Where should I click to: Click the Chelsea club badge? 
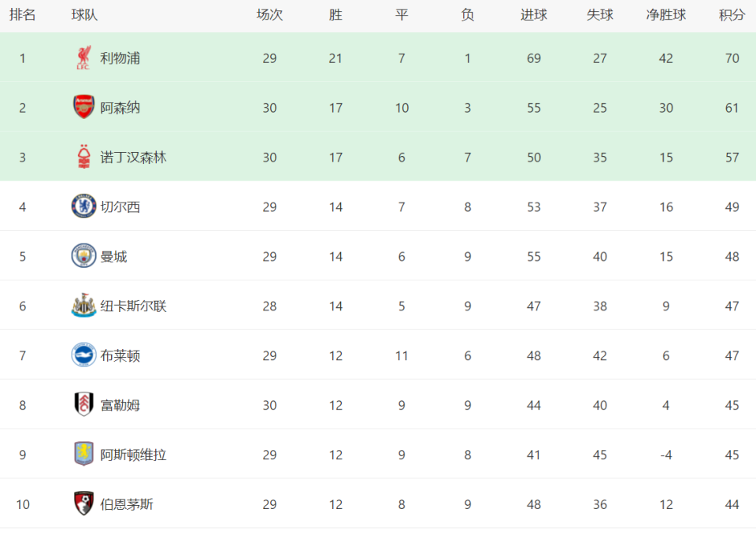point(83,206)
